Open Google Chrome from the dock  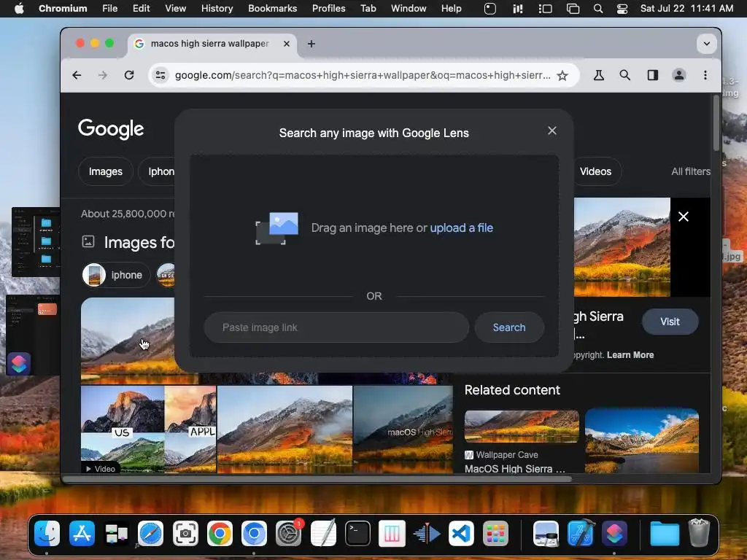click(x=220, y=533)
